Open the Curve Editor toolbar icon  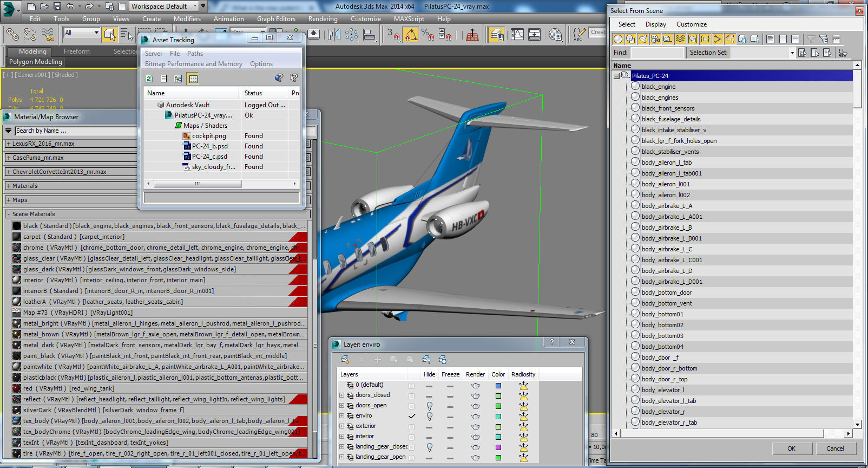(x=517, y=35)
